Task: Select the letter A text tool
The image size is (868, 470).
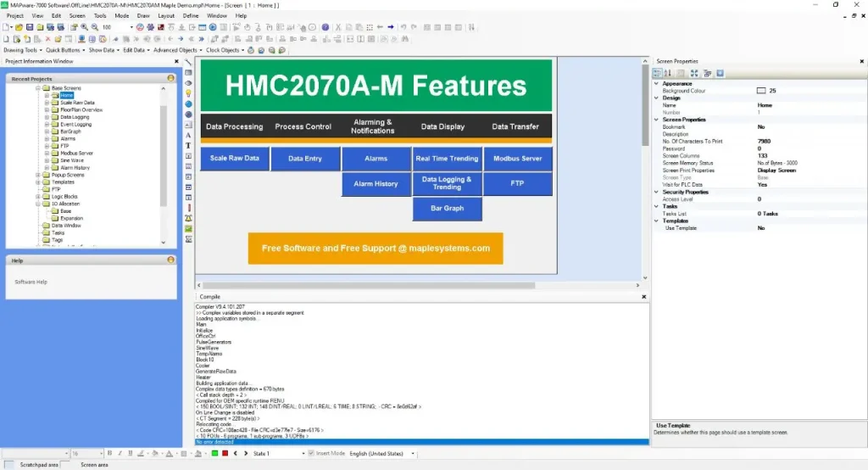Action: [188, 135]
